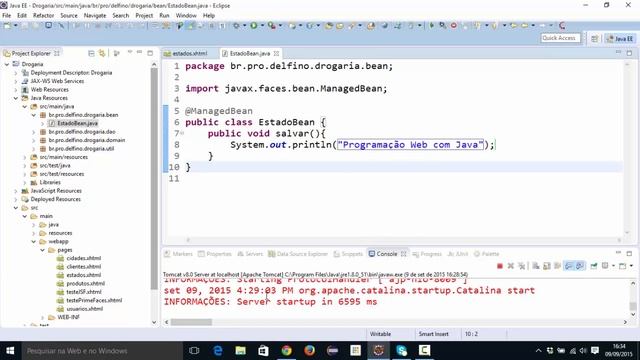Toggle Pin Console button
Viewport: 640px width, 360px height.
click(594, 266)
